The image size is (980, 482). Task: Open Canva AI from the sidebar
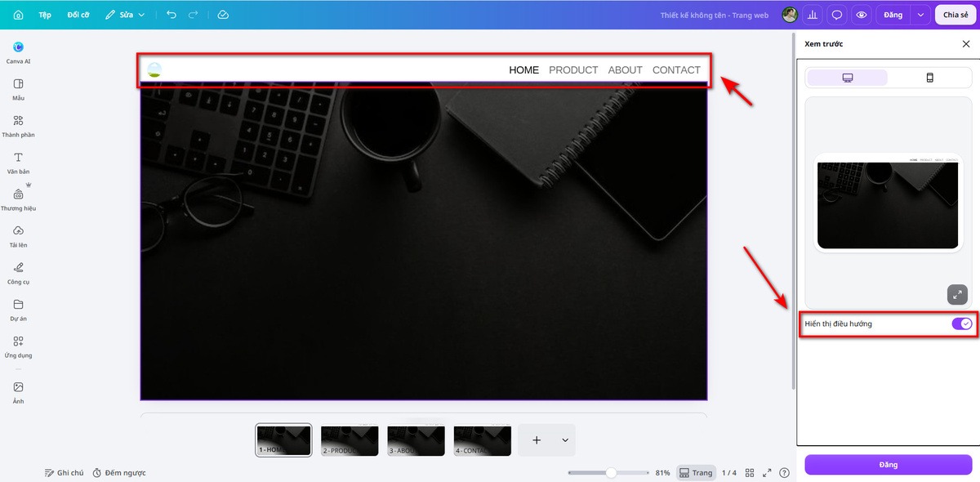coord(18,52)
